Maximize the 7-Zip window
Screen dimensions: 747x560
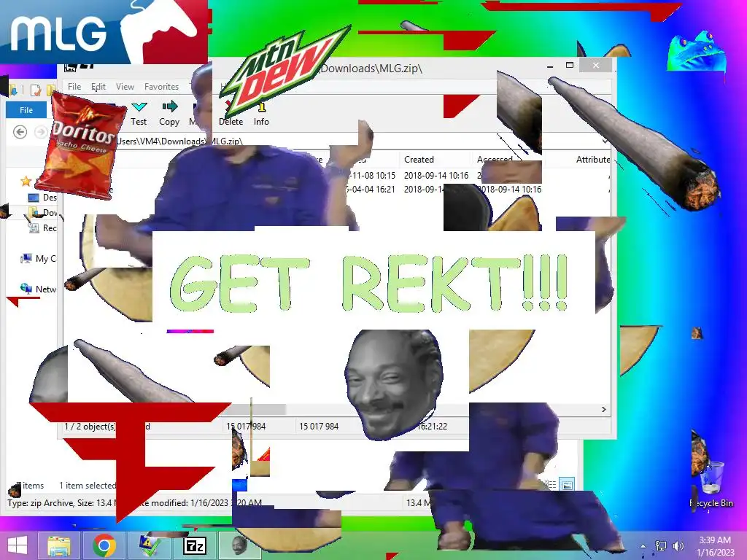point(569,65)
